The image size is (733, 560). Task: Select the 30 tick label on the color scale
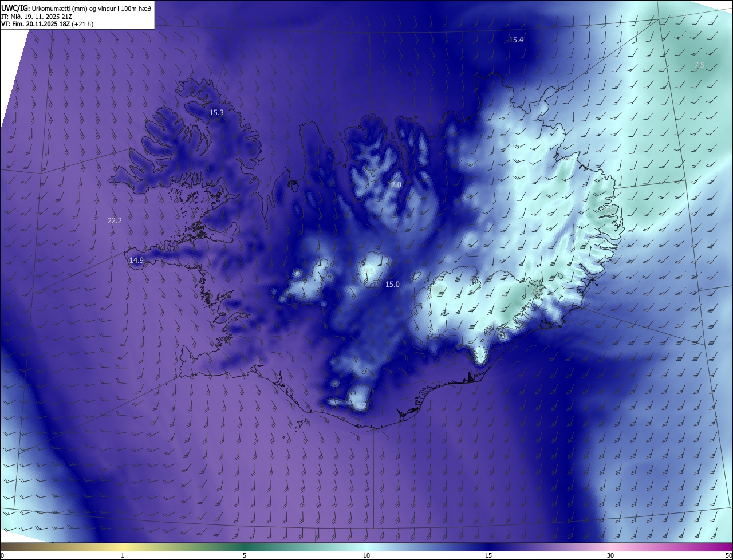click(x=610, y=555)
